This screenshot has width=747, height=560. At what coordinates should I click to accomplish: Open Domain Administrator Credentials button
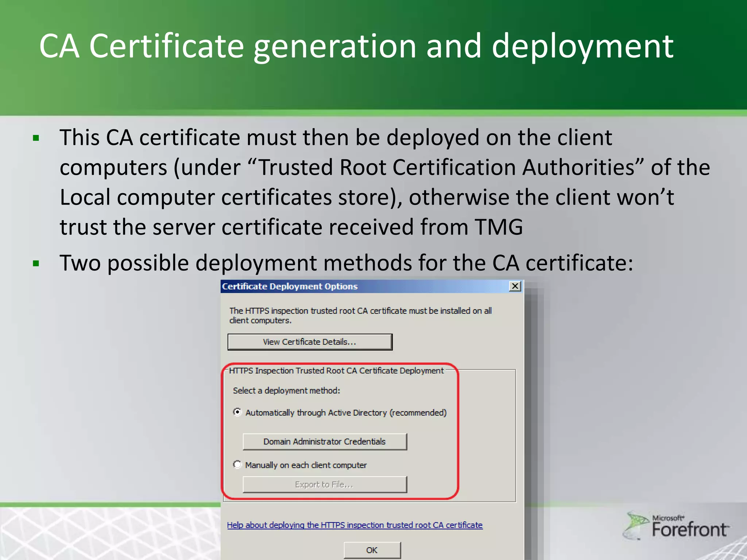coord(325,442)
